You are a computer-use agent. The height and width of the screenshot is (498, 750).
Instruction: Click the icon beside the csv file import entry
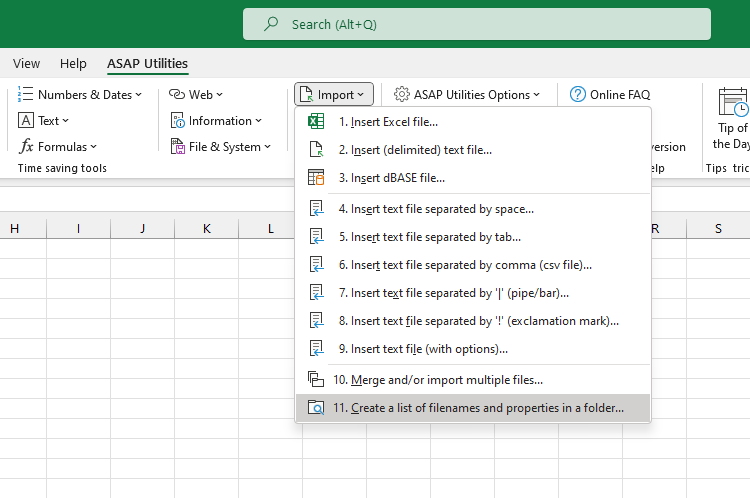tap(316, 265)
